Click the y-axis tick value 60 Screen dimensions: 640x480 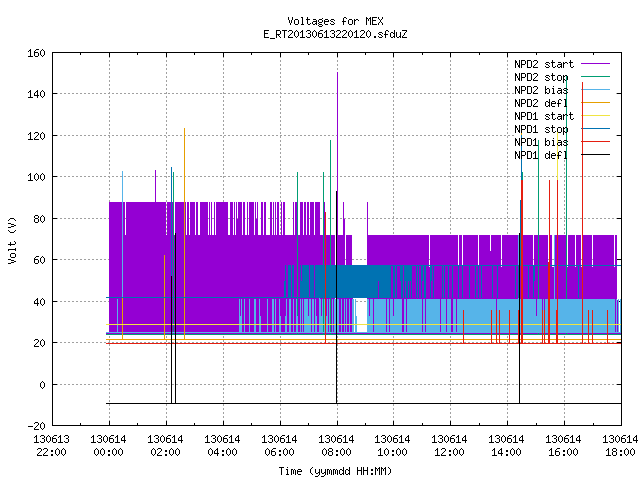[x=39, y=260]
